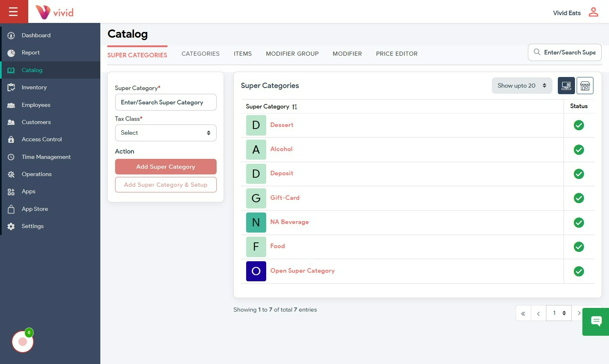Open the Modifier Group tab
Viewport: 609px width, 364px height.
click(x=292, y=54)
